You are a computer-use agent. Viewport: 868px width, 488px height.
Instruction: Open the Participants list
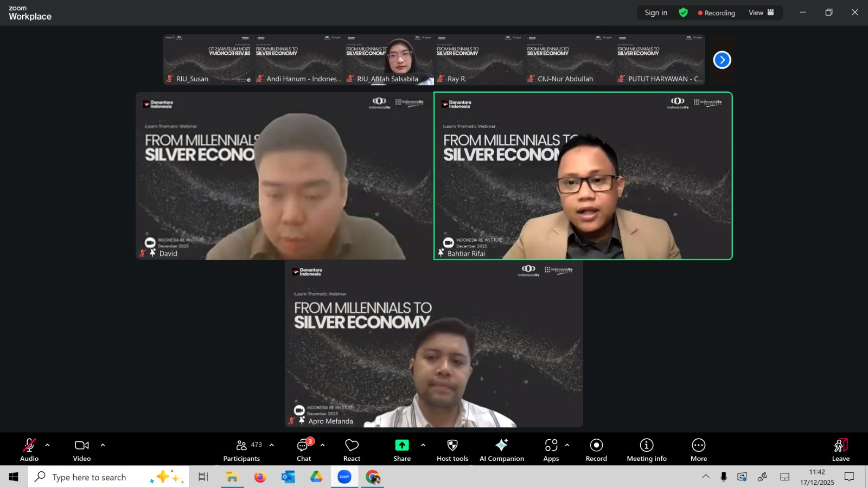(242, 450)
